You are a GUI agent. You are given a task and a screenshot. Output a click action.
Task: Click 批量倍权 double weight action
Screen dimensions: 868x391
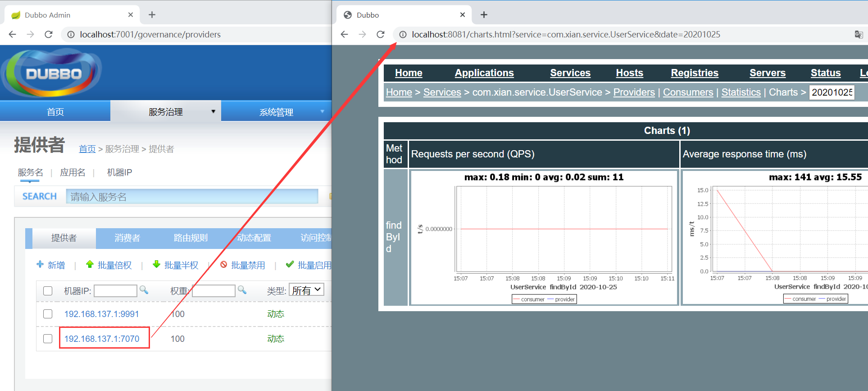(109, 265)
